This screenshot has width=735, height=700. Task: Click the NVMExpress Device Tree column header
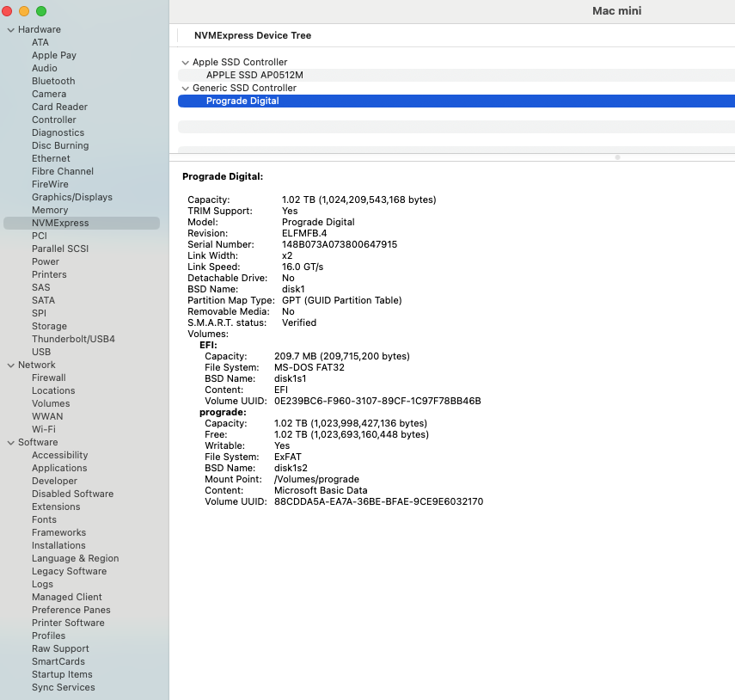click(x=253, y=35)
